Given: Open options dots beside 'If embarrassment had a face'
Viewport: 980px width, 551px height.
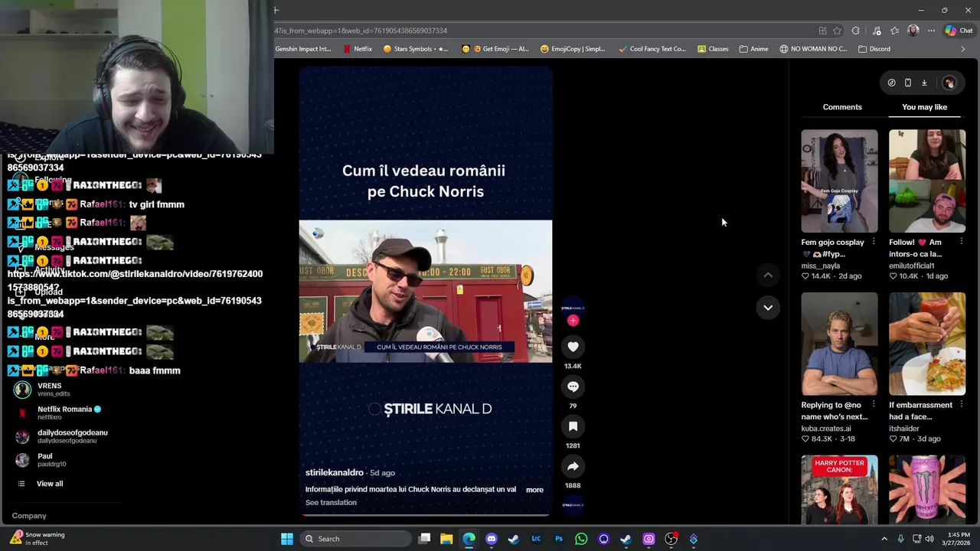Looking at the screenshot, I should pos(961,405).
